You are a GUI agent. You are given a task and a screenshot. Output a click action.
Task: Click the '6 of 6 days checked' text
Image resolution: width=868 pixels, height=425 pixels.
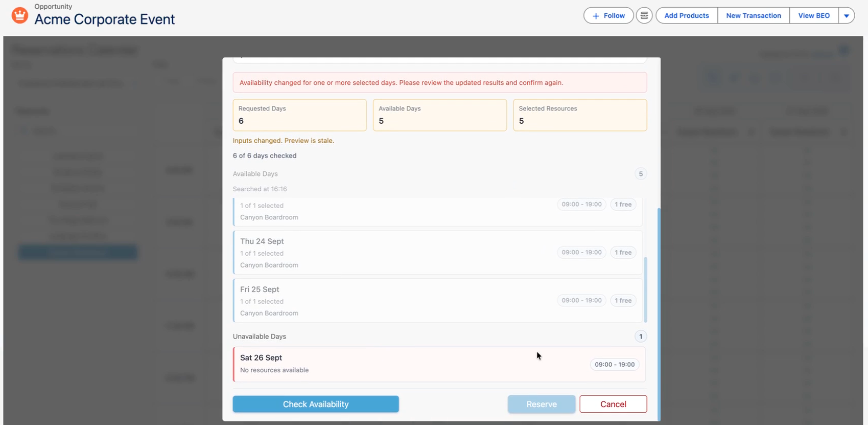tap(265, 155)
